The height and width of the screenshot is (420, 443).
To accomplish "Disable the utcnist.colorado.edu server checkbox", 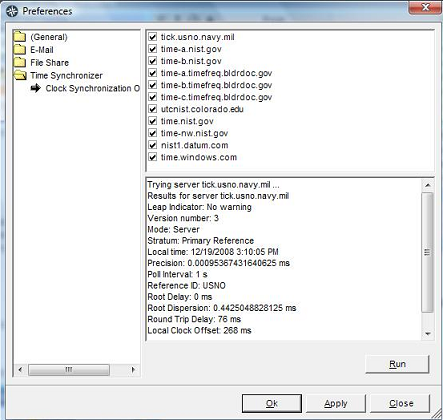I will pyautogui.click(x=152, y=109).
